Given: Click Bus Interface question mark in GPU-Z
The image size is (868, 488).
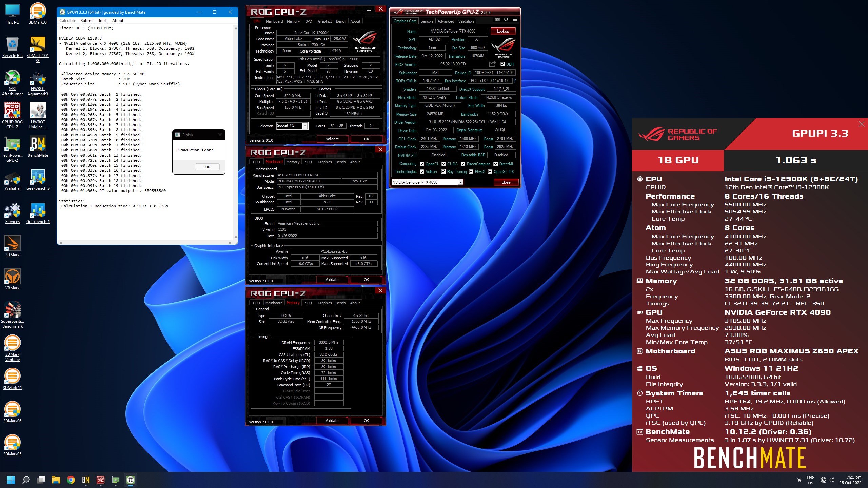Looking at the screenshot, I should tap(515, 81).
